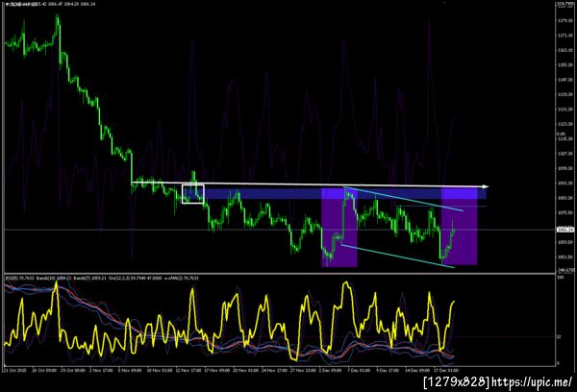Image resolution: width=577 pixels, height=392 pixels.
Task: Click the RSI(5) indicator header label
Action: [18, 278]
